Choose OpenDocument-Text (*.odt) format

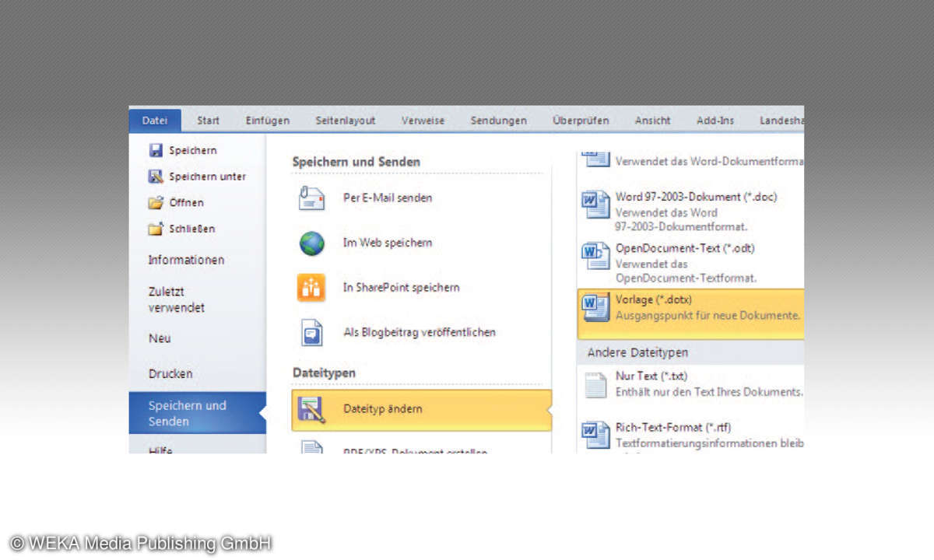691,263
